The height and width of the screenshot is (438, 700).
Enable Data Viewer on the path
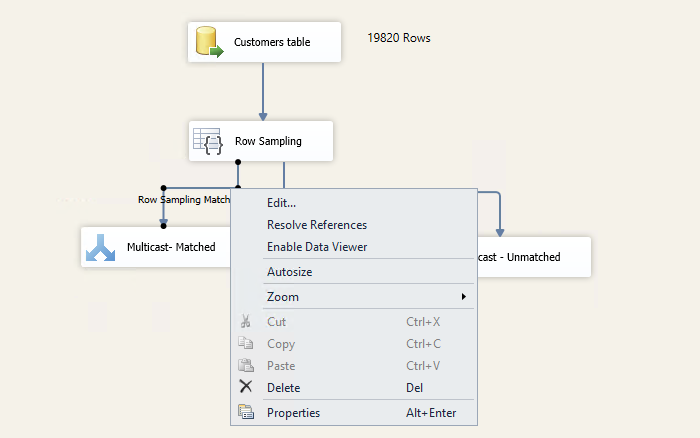(x=316, y=247)
